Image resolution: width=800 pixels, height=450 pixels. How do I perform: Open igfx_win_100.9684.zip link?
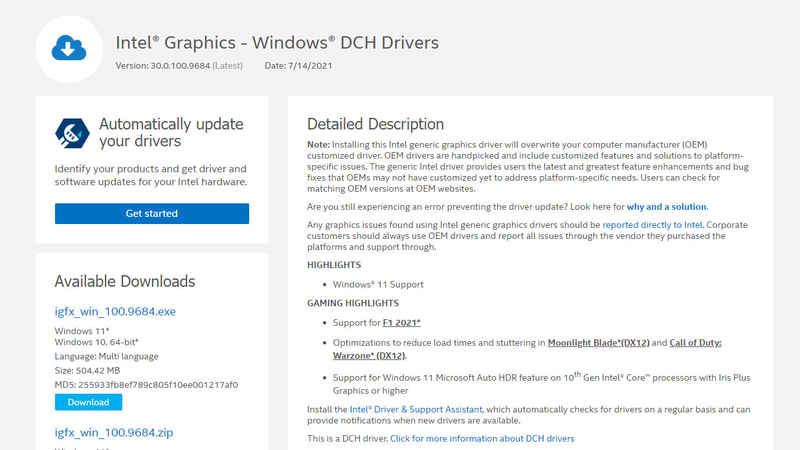click(114, 432)
